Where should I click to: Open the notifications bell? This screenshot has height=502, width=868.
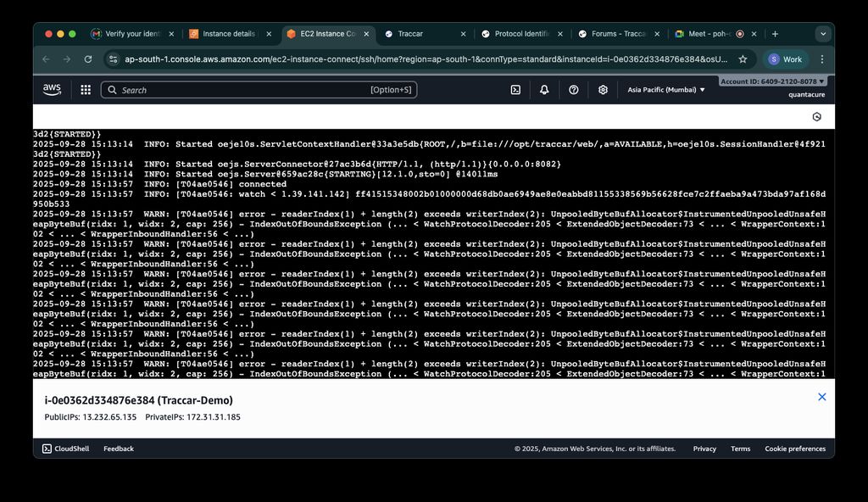tap(544, 90)
